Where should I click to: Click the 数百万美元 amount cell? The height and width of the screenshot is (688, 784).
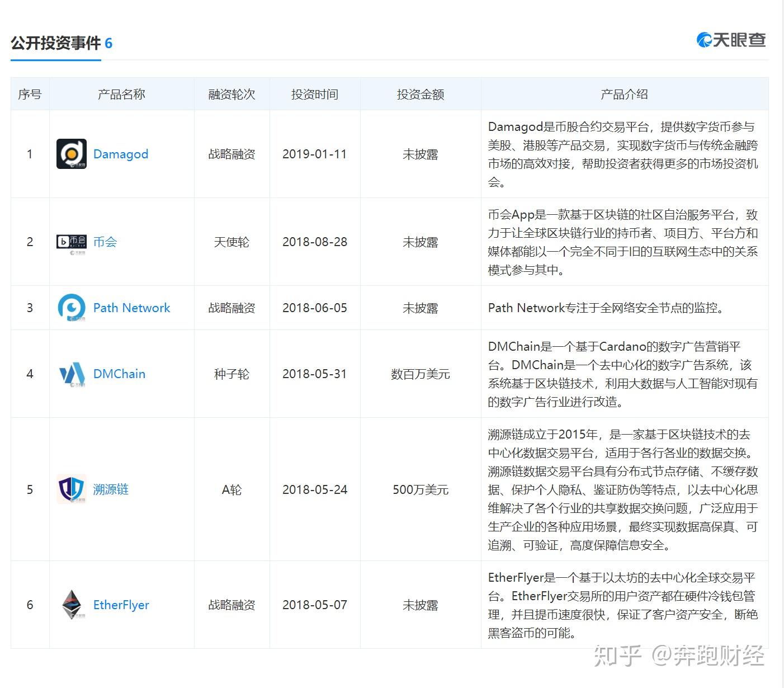tap(421, 374)
